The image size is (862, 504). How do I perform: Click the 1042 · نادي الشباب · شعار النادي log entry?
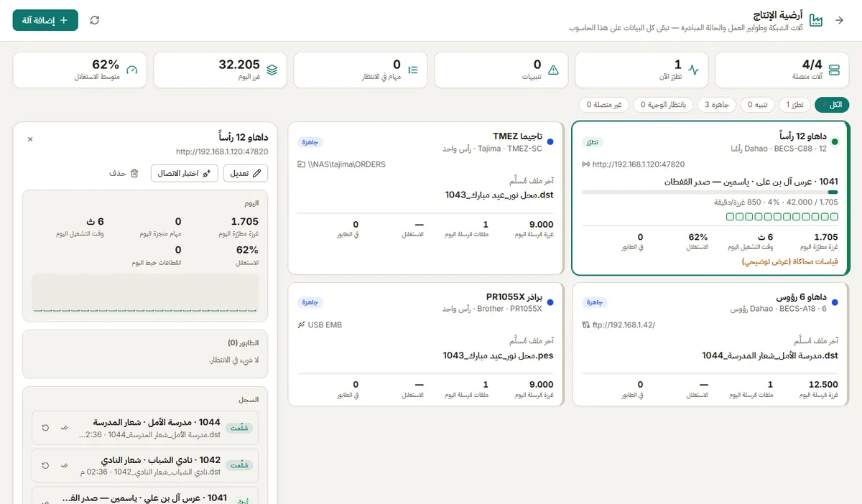(x=145, y=465)
